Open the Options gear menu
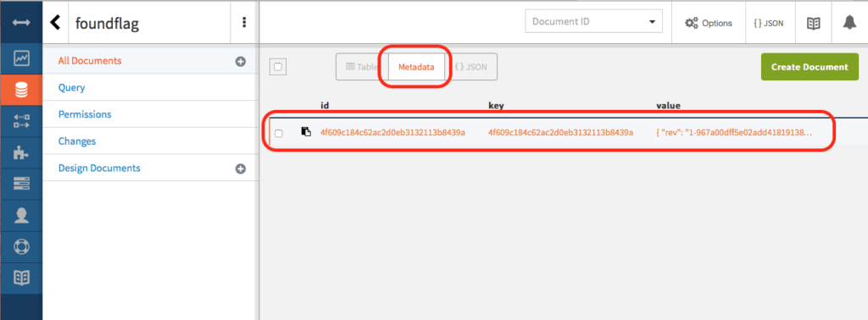Viewport: 868px width, 320px height. point(708,23)
